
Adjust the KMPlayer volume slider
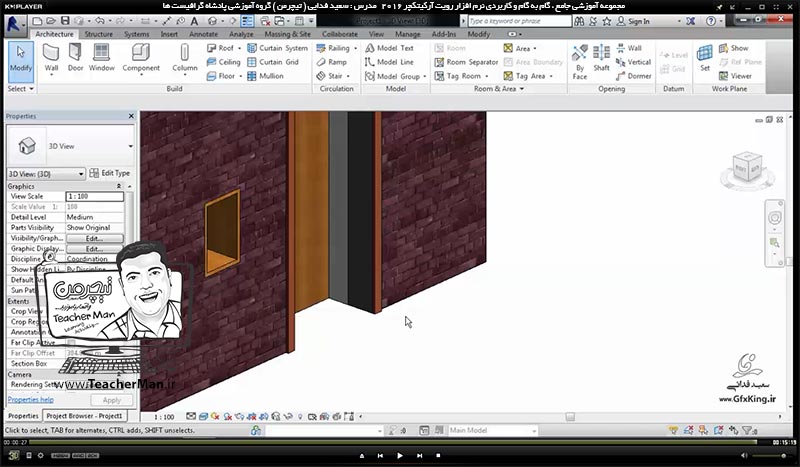pyautogui.click(x=770, y=455)
